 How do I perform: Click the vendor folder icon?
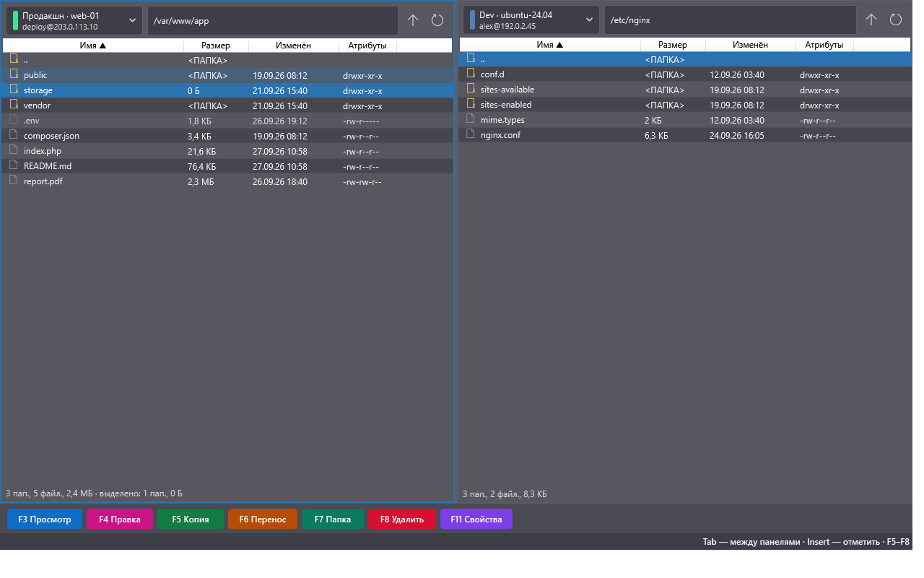tap(14, 105)
